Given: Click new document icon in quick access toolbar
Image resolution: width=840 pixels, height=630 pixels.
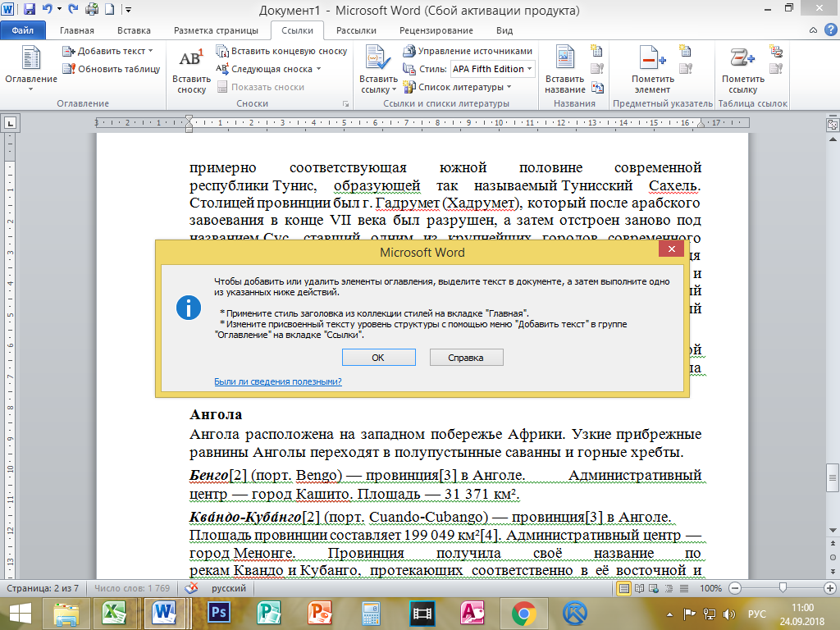Looking at the screenshot, I should pos(109,9).
